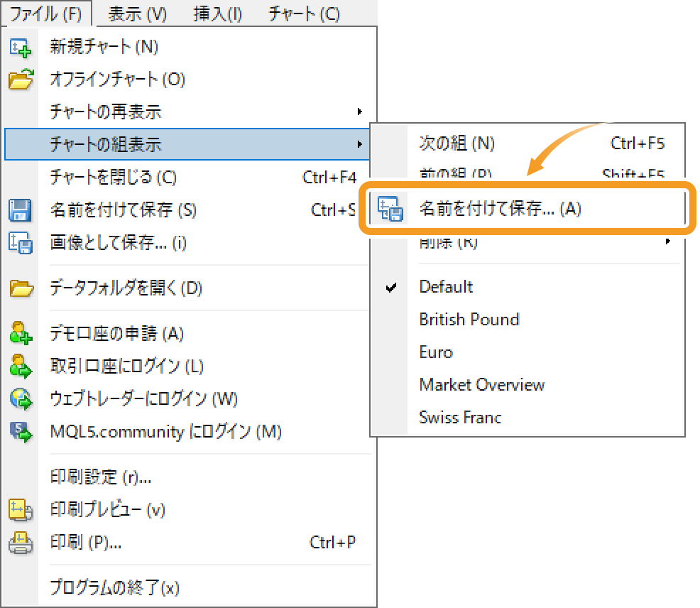This screenshot has height=608, width=700.
Task: Click the Ctrl+F4 shortcut text
Action: pos(329,178)
